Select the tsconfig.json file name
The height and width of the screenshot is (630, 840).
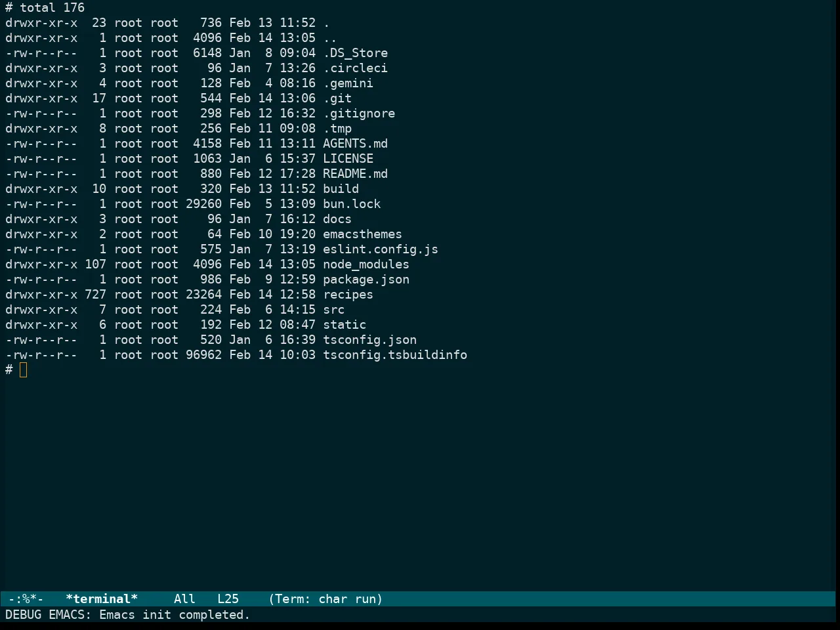(369, 340)
